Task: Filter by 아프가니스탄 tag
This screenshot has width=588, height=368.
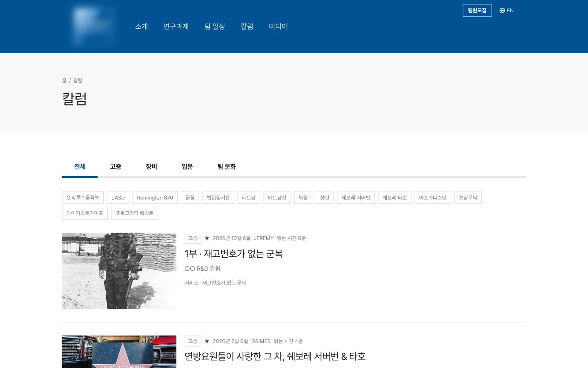Action: (x=433, y=197)
